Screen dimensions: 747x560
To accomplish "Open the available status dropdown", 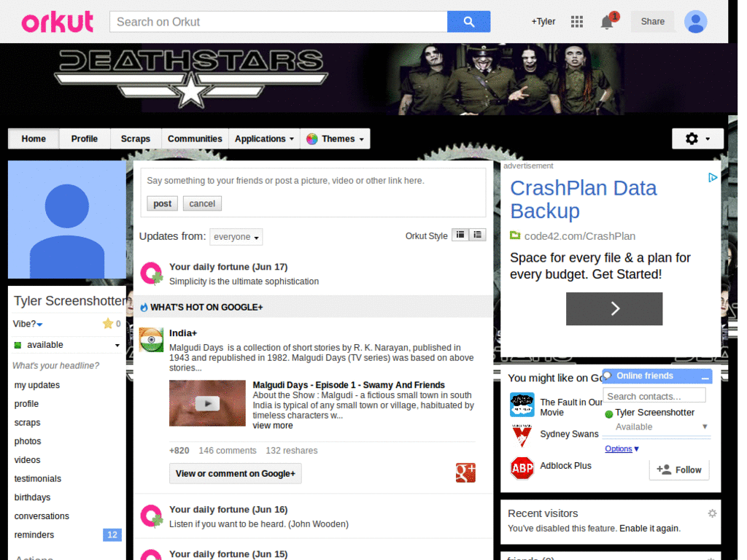I will pos(67,345).
